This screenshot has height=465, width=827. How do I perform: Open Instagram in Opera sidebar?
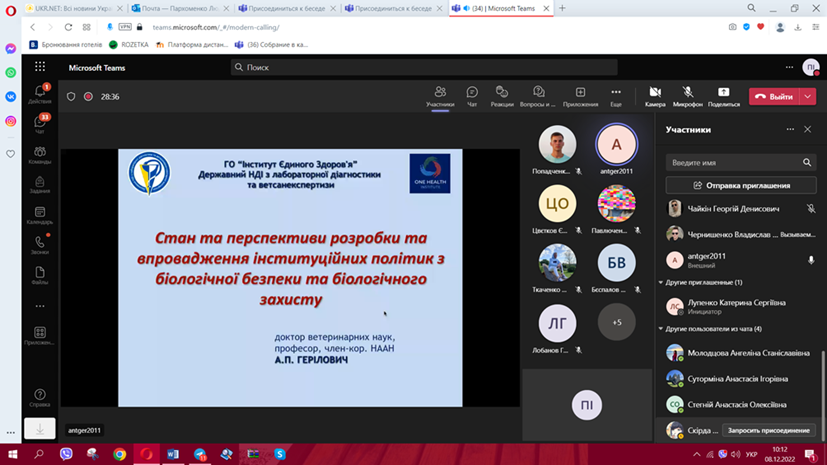coord(11,121)
